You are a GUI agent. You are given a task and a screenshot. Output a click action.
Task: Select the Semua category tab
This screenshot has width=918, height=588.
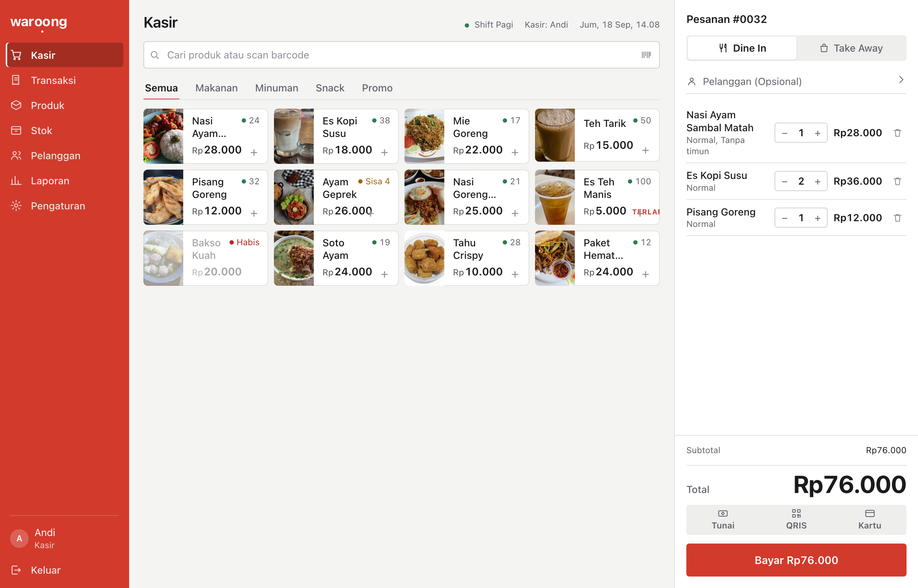click(161, 88)
